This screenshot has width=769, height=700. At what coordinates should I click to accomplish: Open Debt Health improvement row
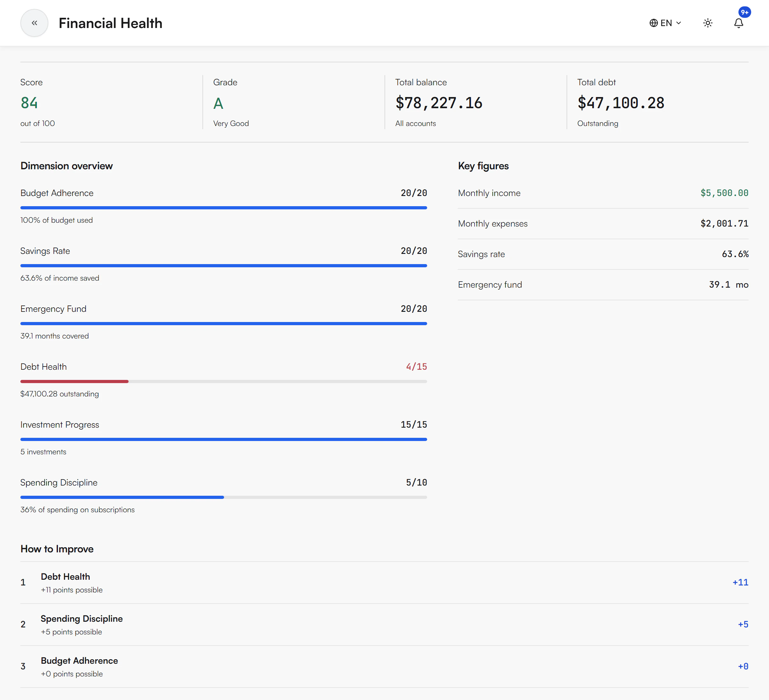(384, 583)
